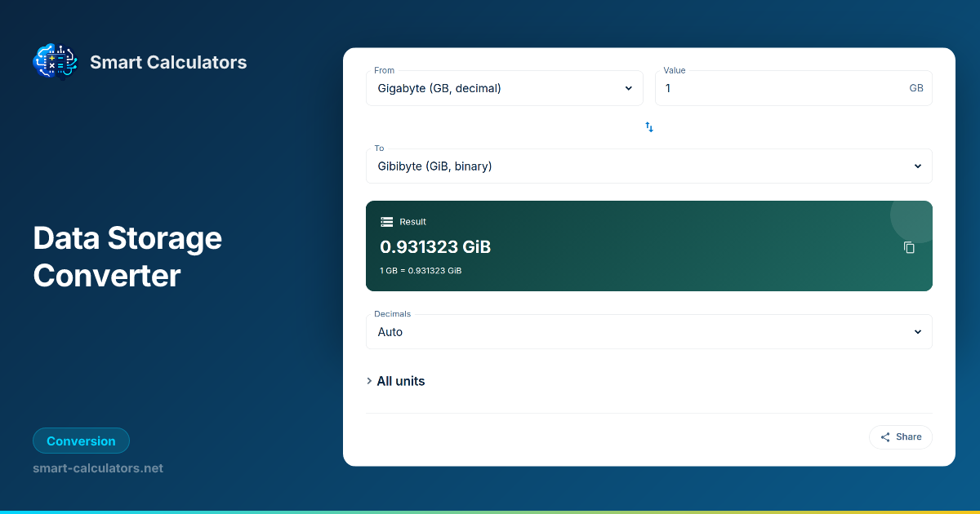The width and height of the screenshot is (980, 514).
Task: Click the Result list icon
Action: [x=387, y=222]
